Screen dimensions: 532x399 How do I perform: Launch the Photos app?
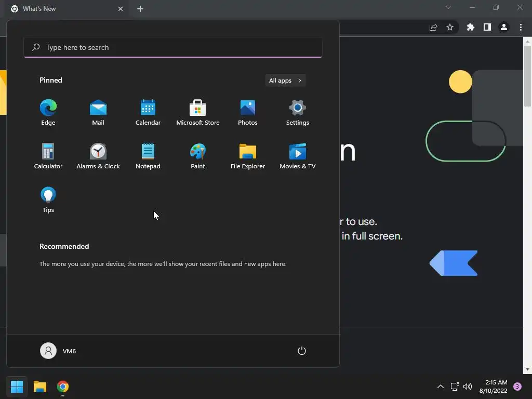tap(248, 112)
